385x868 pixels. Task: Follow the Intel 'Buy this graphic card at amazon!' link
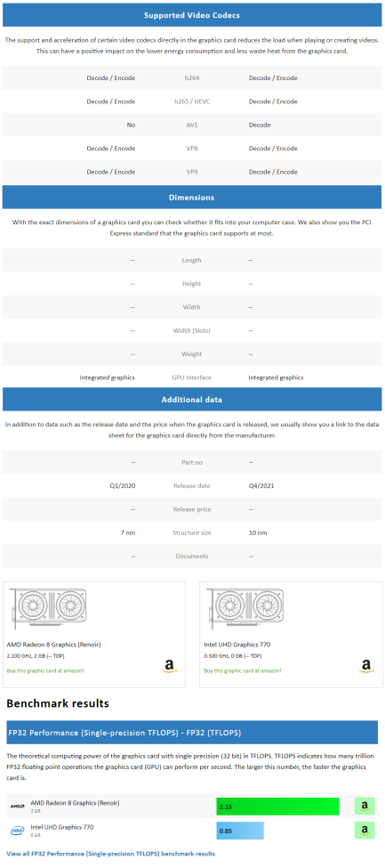pos(243,670)
